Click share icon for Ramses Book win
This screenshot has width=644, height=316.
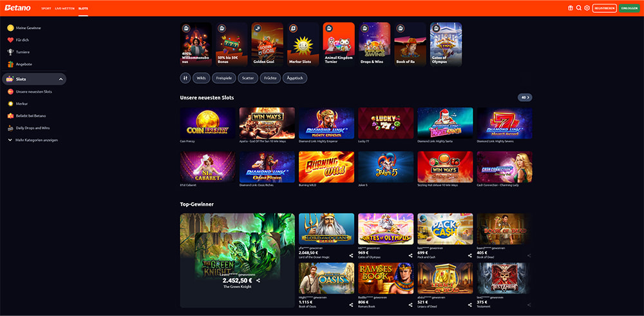pos(410,305)
